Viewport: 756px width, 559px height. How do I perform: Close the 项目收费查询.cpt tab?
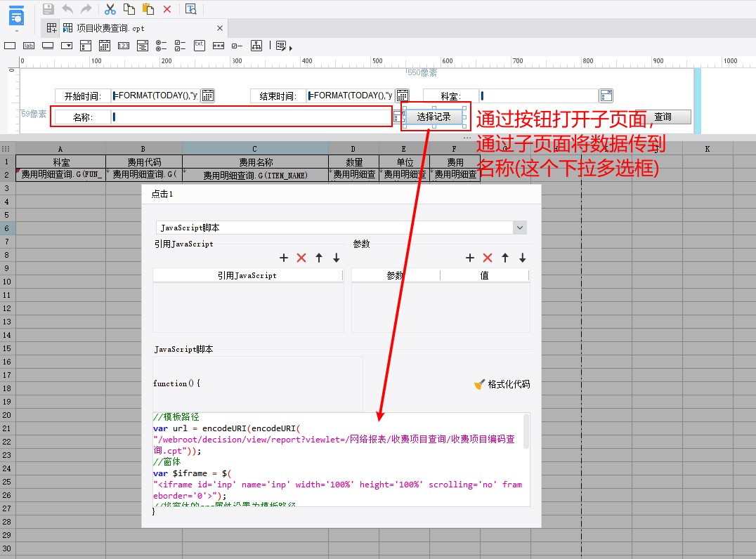click(x=220, y=28)
